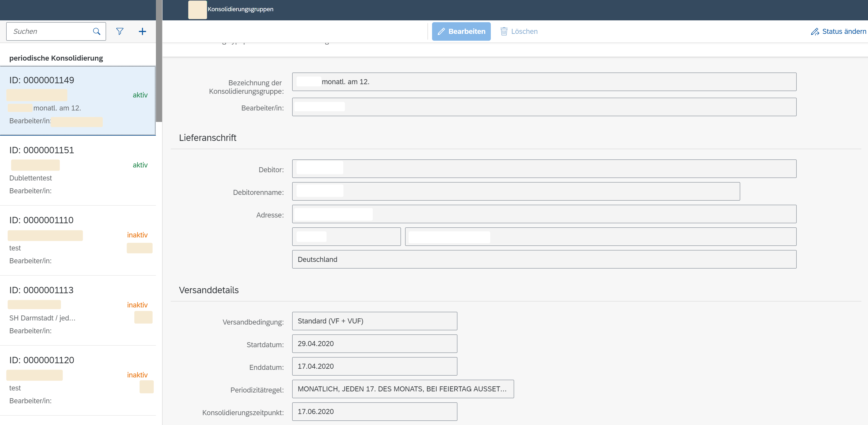
Task: Click the SH Darmstadt / jed… text
Action: 43,318
